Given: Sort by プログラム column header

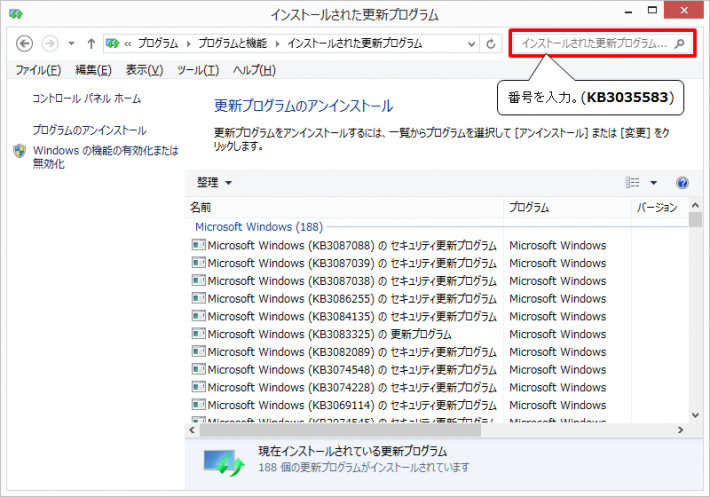Looking at the screenshot, I should pos(567,207).
